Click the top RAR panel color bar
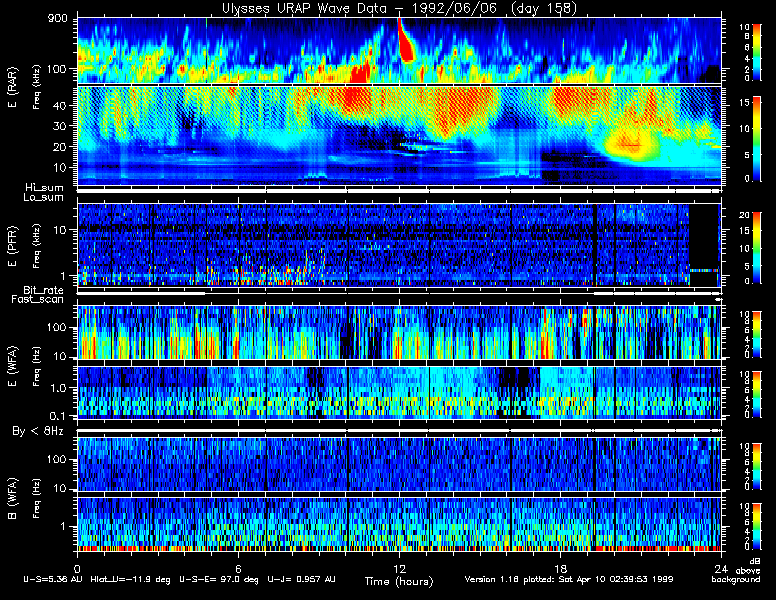The width and height of the screenshot is (776, 600). click(x=756, y=51)
